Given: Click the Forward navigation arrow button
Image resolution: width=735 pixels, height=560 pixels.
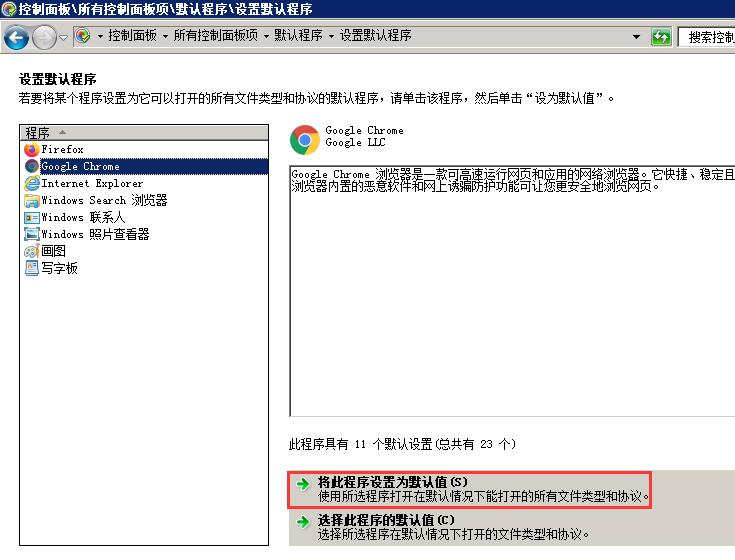Looking at the screenshot, I should (44, 37).
